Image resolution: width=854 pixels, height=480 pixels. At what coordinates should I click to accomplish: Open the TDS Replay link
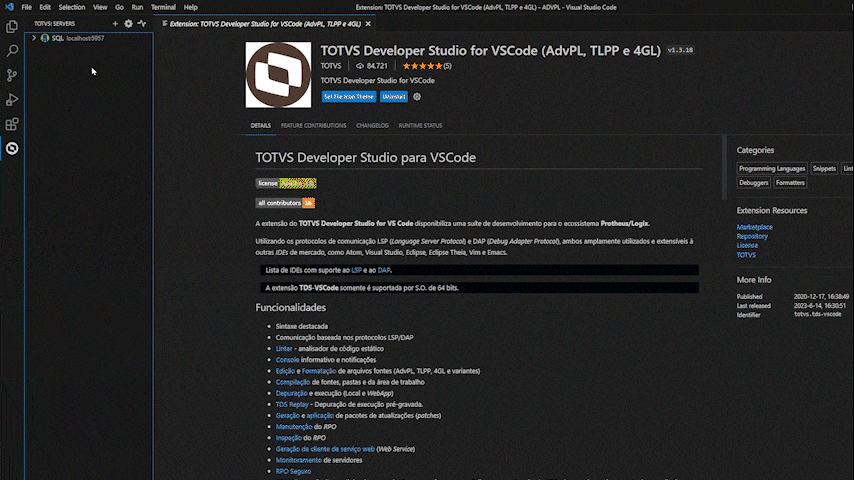point(292,404)
